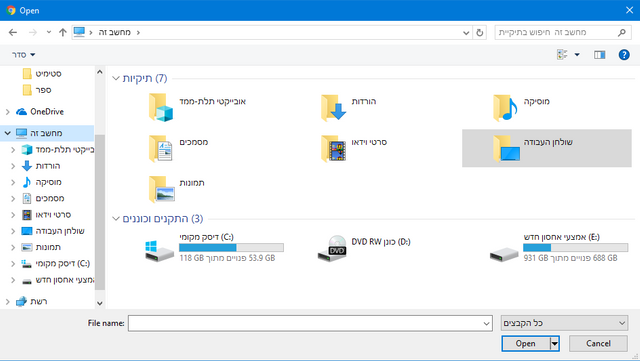Expand sidebar 3D objects node

point(13,150)
